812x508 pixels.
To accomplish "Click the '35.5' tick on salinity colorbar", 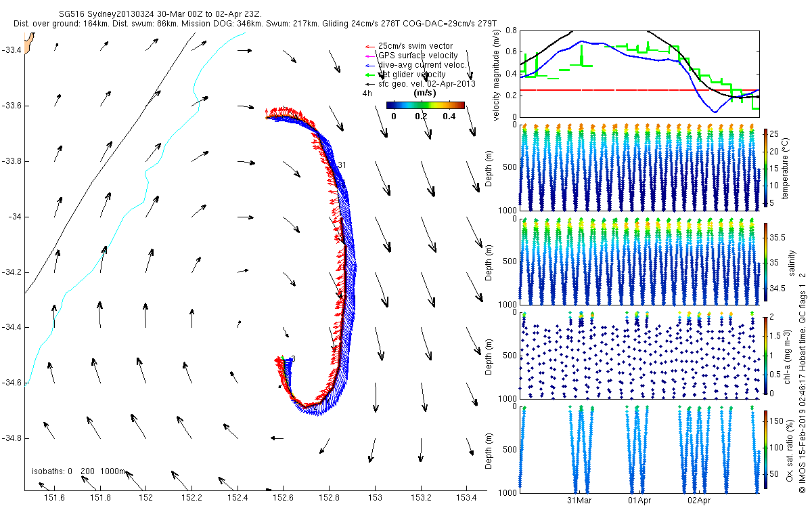I will [x=777, y=238].
